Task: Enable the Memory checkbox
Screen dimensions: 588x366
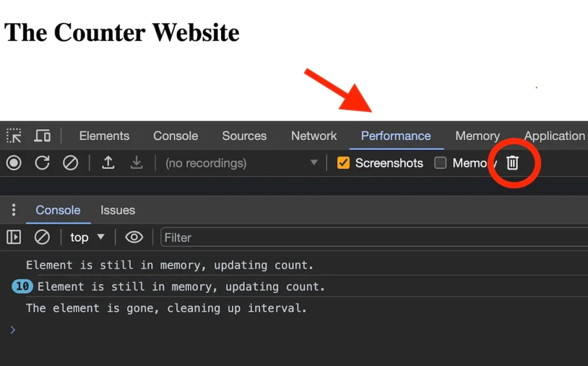Action: [x=440, y=163]
